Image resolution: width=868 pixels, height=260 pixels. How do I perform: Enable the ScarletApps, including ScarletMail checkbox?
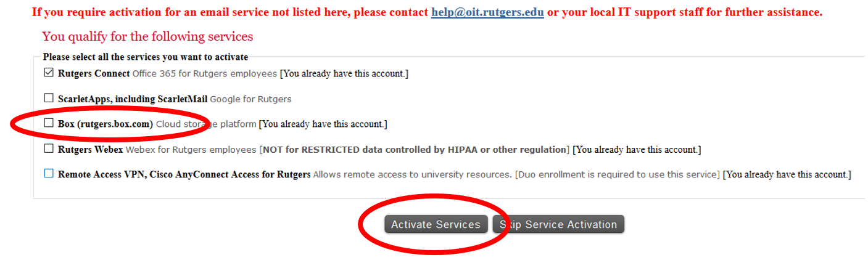tap(49, 98)
